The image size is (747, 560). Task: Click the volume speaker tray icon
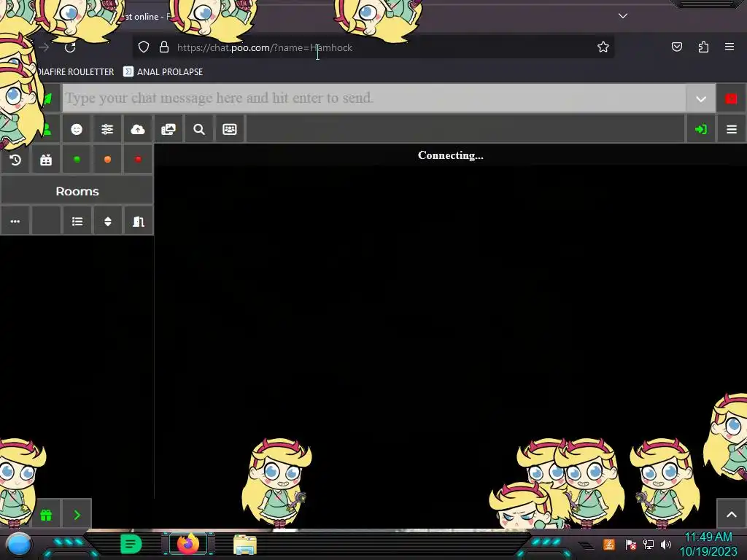click(666, 544)
